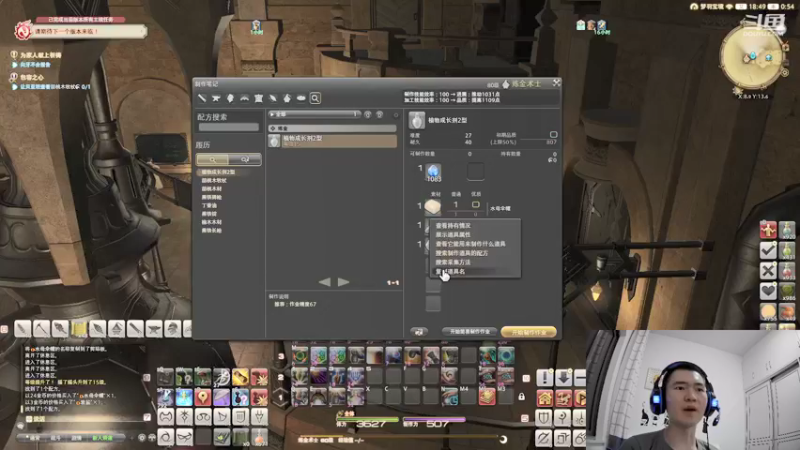Go to the next recipe page arrow

[x=343, y=282]
